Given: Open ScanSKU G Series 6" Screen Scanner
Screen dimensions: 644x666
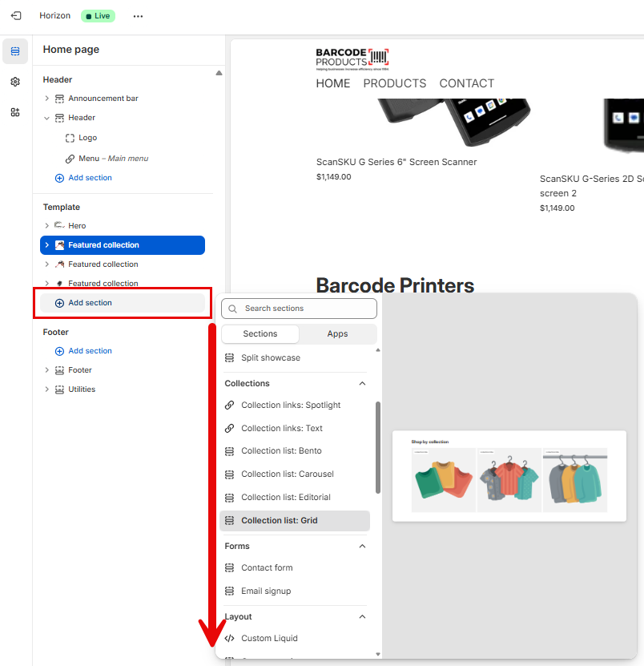Looking at the screenshot, I should click(396, 162).
